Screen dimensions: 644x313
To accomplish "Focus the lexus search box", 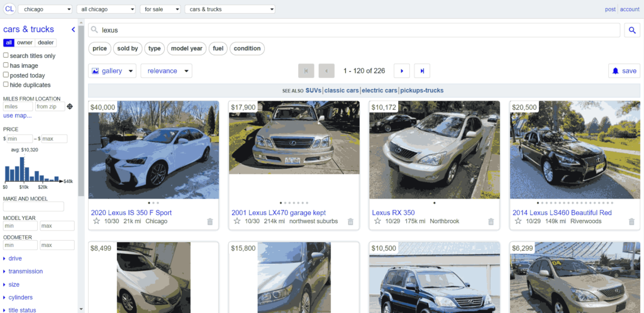I will [354, 30].
